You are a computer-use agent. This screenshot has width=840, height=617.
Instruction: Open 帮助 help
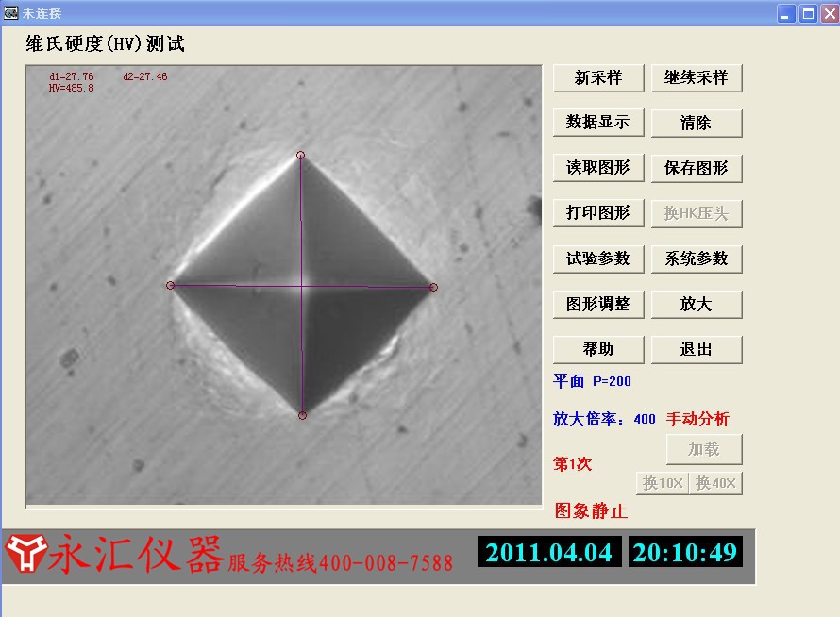pyautogui.click(x=598, y=349)
